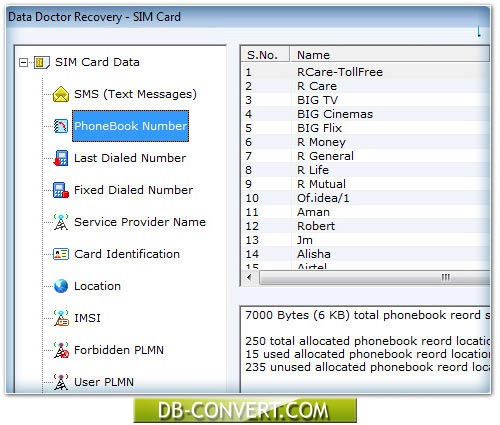Sort by Name column header
The image size is (500, 425).
coord(389,54)
